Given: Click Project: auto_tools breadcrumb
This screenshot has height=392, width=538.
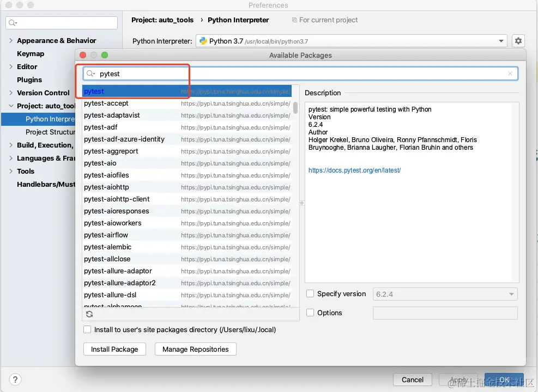Looking at the screenshot, I should pos(162,20).
